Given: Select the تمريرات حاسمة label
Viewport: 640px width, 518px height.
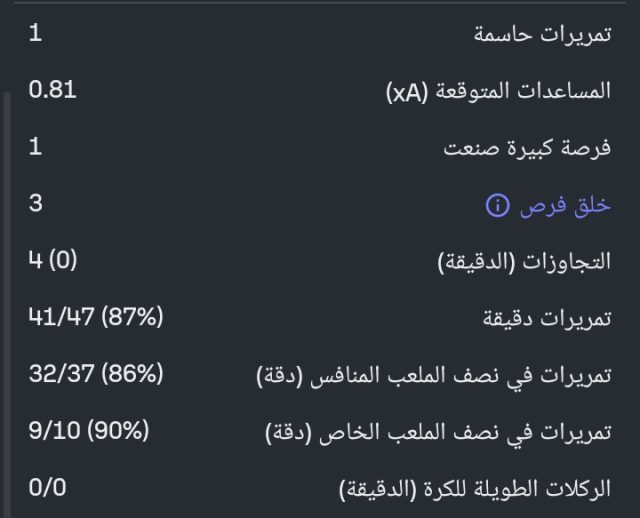Looking at the screenshot, I should (542, 34).
